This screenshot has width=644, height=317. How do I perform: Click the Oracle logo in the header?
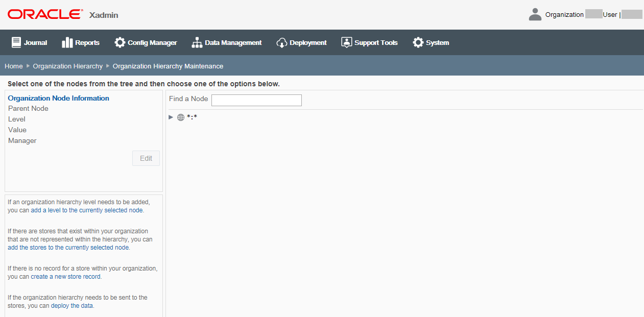point(44,14)
